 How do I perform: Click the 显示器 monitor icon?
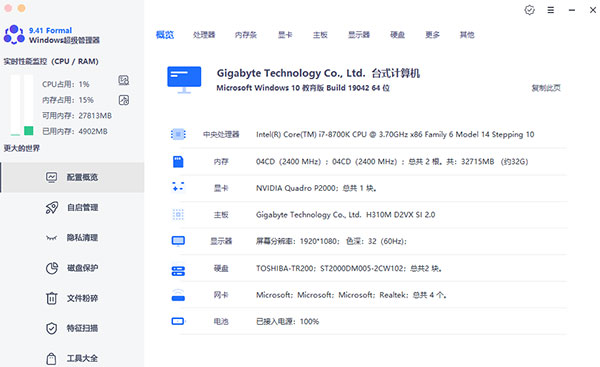click(x=178, y=241)
